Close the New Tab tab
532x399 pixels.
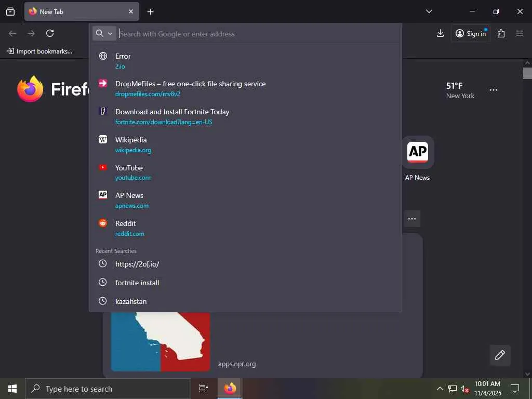pyautogui.click(x=131, y=11)
